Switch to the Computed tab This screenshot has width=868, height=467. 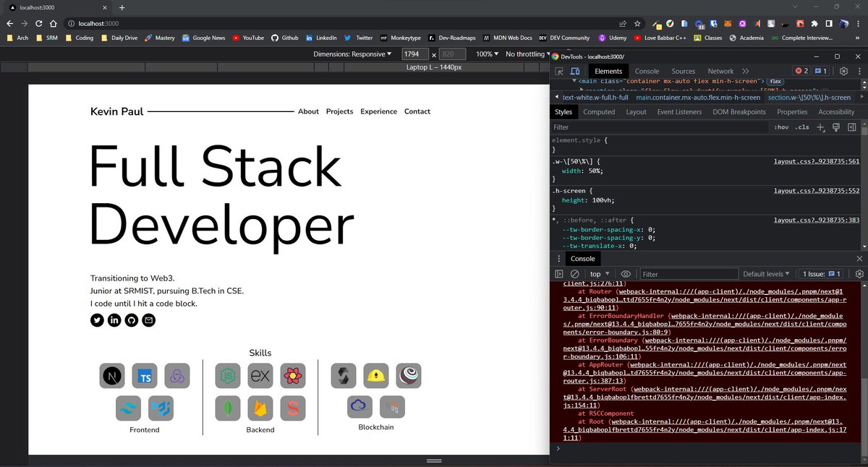coord(599,111)
